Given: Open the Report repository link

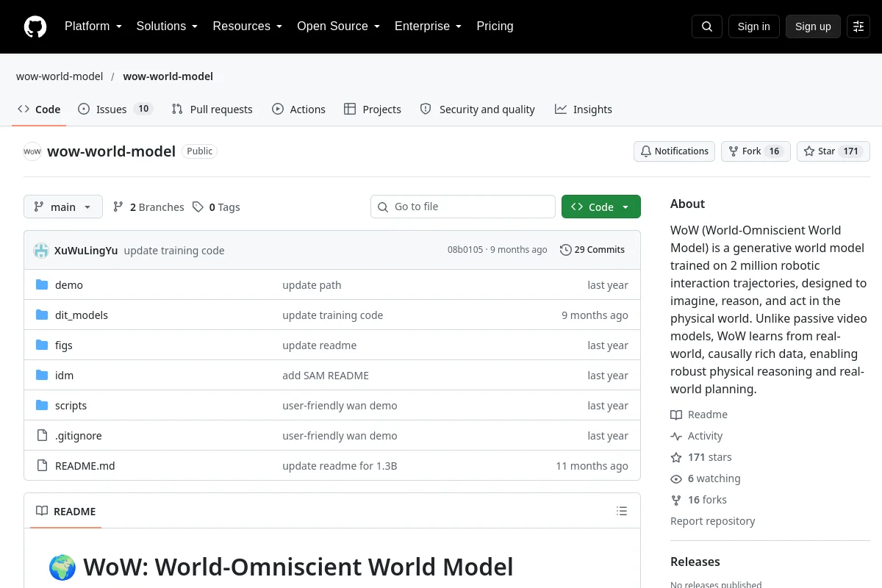Looking at the screenshot, I should click(712, 521).
